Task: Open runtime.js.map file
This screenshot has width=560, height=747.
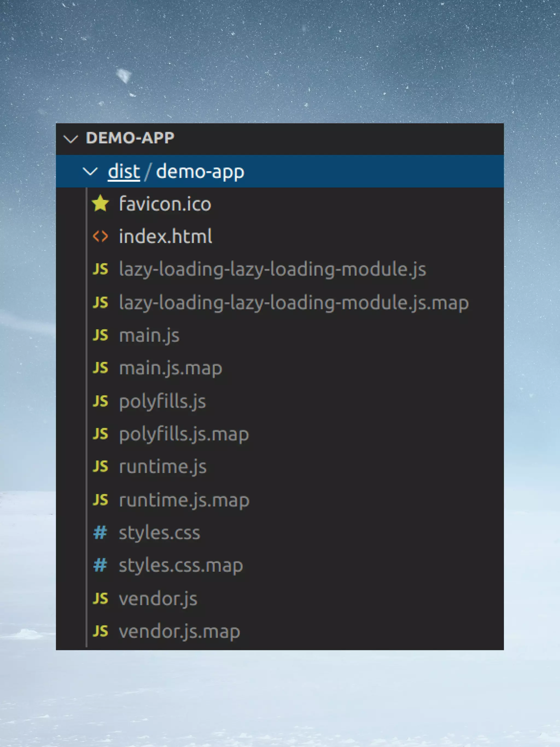Action: coord(184,500)
